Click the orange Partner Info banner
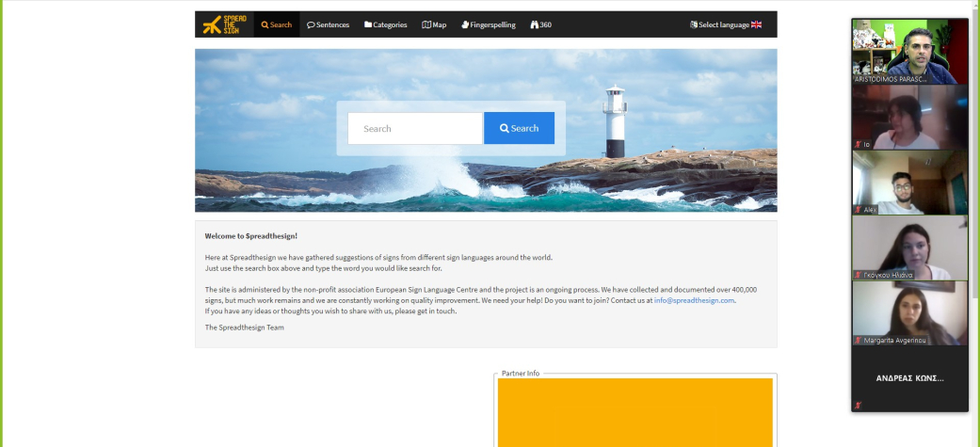Viewport: 980px width, 447px height. click(635, 412)
